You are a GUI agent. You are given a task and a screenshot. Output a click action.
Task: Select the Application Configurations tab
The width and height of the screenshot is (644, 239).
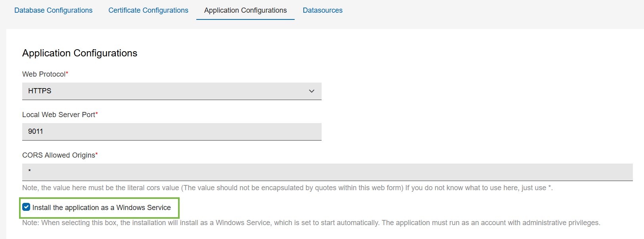click(x=245, y=10)
